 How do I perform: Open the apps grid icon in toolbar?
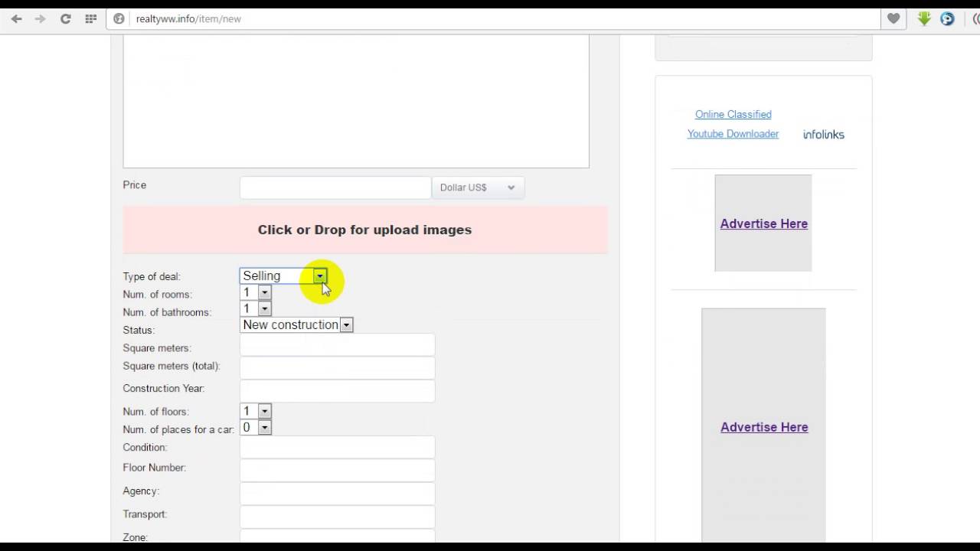(x=91, y=18)
